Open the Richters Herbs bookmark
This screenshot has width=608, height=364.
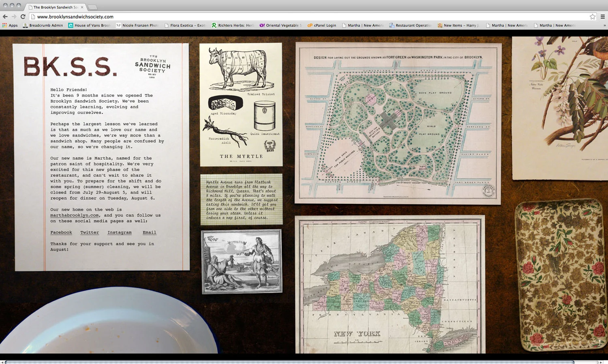pos(233,25)
